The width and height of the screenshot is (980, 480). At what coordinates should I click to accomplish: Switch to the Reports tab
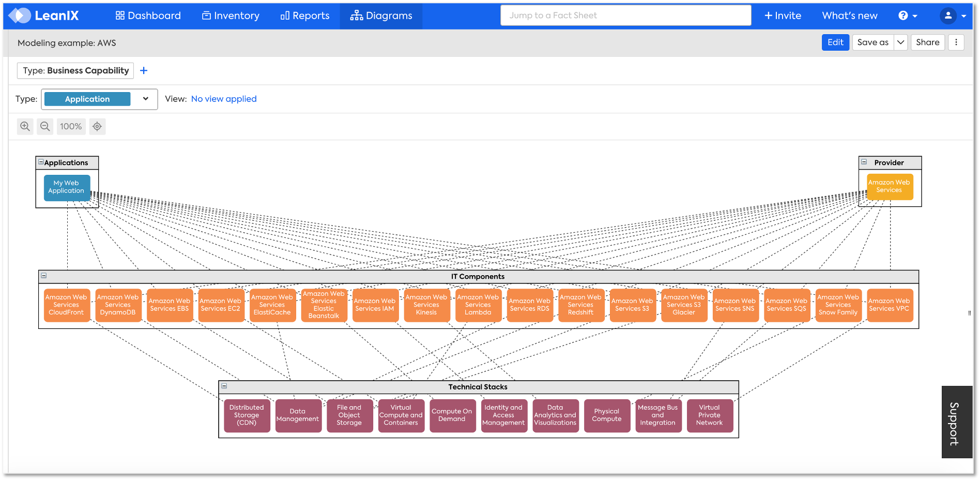coord(305,16)
